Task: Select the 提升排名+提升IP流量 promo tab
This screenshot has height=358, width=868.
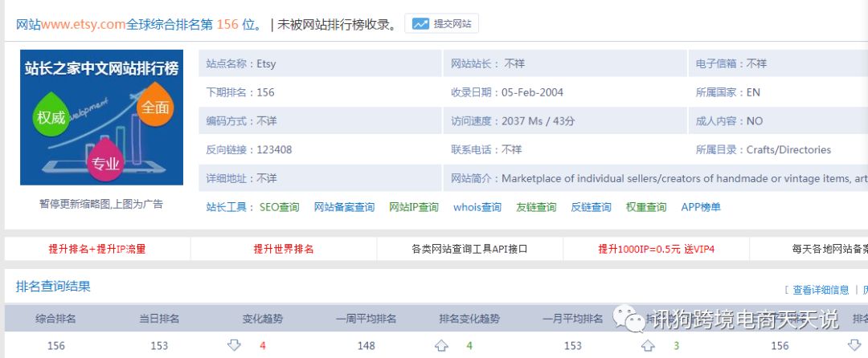Action: (97, 249)
